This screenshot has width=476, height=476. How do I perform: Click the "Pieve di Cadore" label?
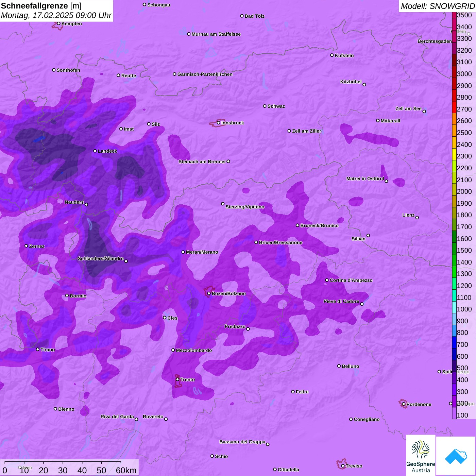(341, 301)
